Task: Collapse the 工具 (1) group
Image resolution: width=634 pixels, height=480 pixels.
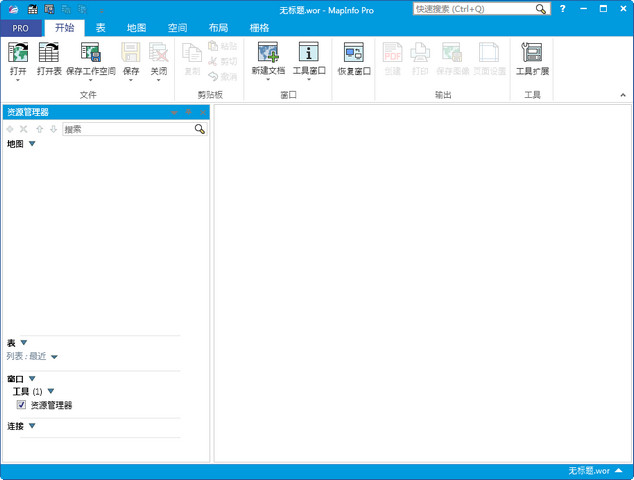Action: point(50,392)
